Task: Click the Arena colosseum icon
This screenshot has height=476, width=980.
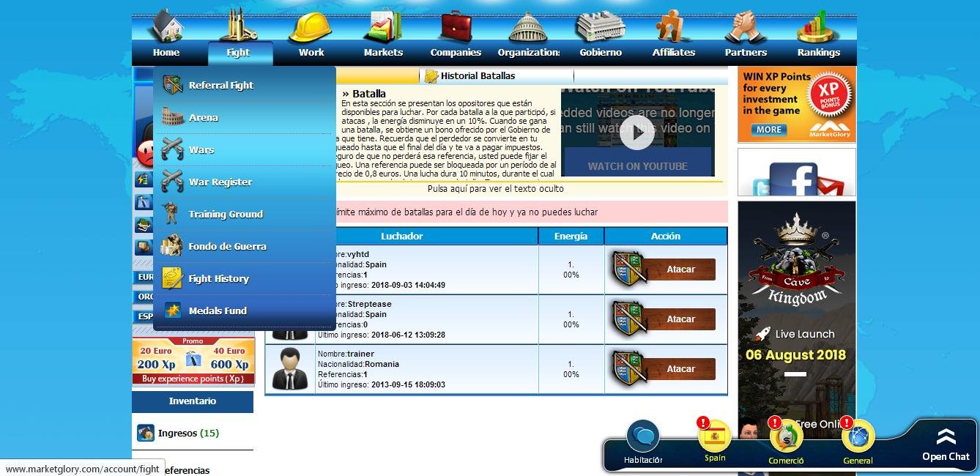Action: pos(173,117)
